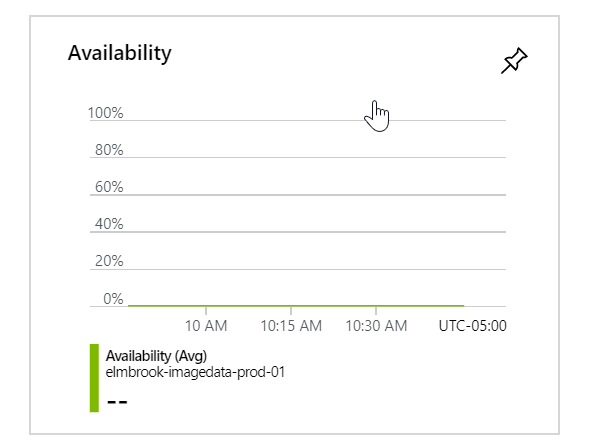Click the 40% y-axis label
609x448 pixels.
click(108, 224)
